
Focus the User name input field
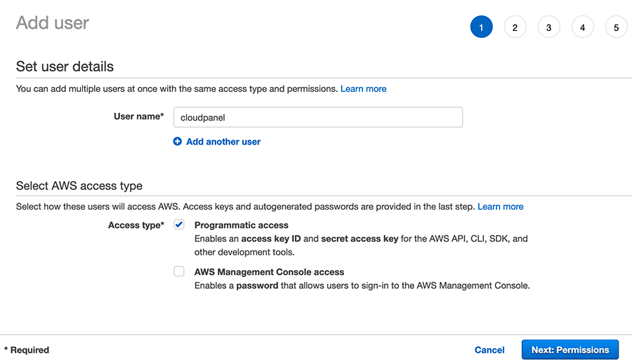(x=318, y=117)
